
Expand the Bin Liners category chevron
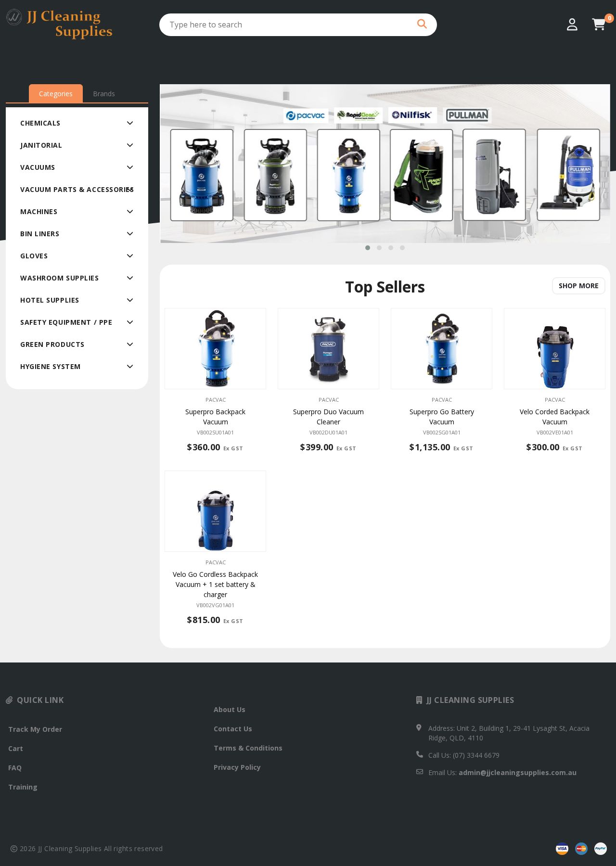(130, 234)
